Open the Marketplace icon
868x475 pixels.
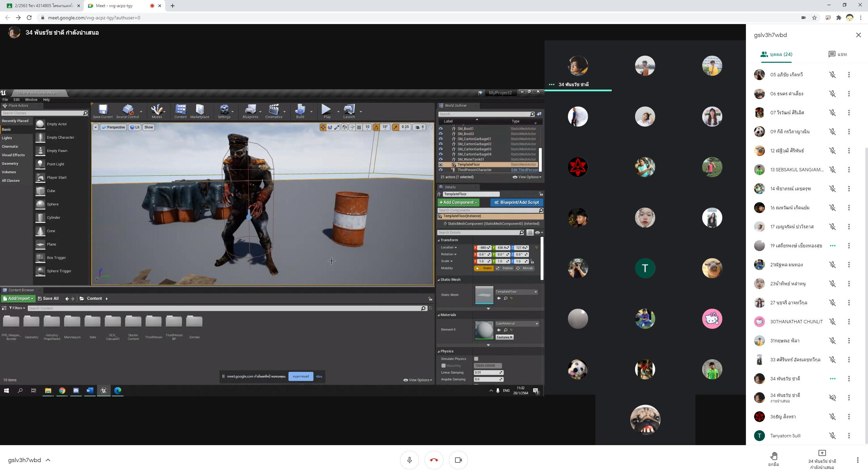click(200, 111)
